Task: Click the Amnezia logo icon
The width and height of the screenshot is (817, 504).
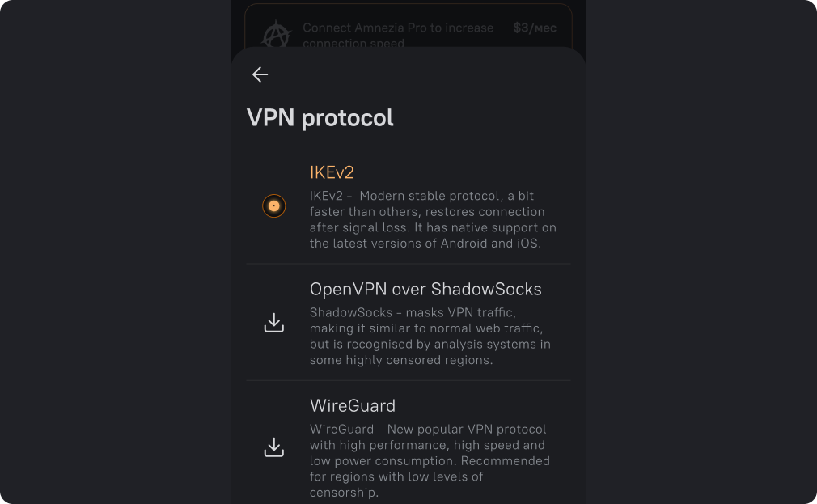Action: point(276,34)
